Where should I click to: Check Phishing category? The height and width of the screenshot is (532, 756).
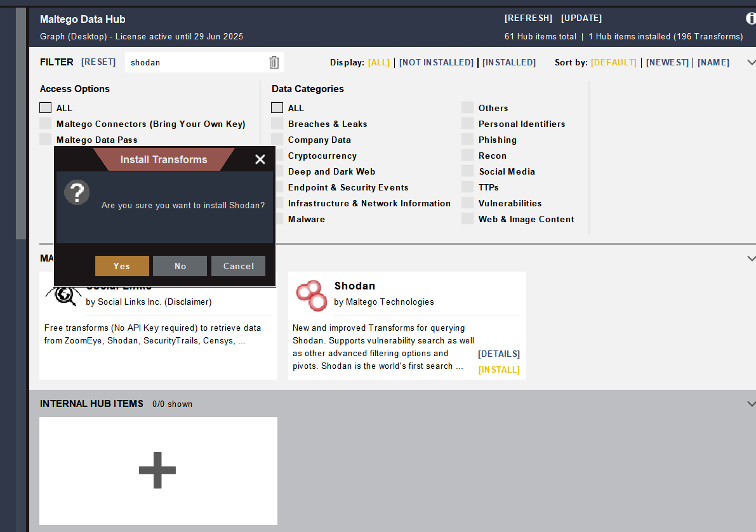click(467, 140)
